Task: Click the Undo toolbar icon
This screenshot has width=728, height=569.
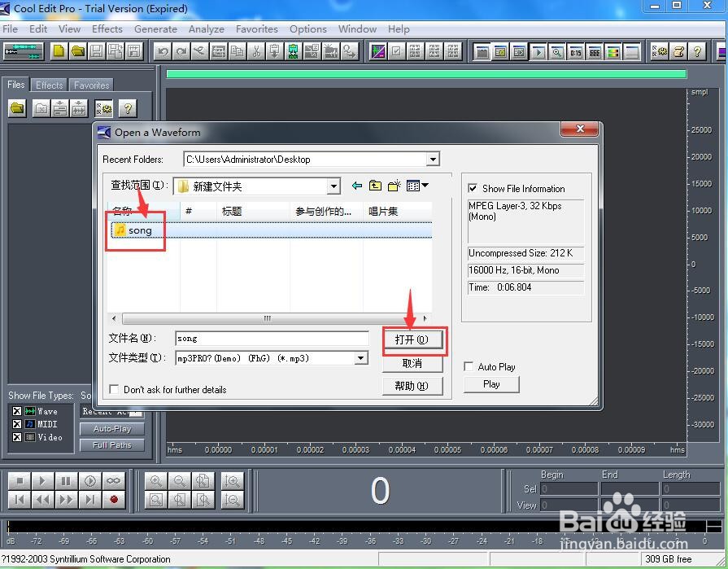Action: pyautogui.click(x=163, y=51)
